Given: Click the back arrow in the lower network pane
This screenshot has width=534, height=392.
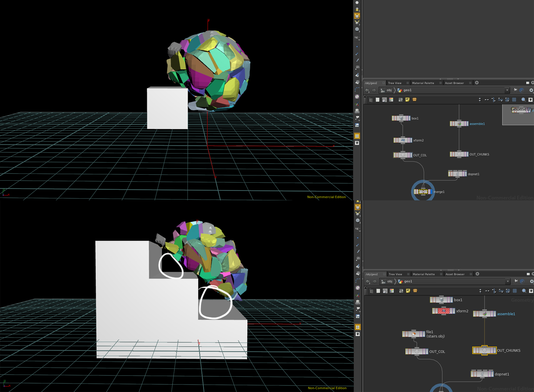Looking at the screenshot, I should (x=368, y=282).
